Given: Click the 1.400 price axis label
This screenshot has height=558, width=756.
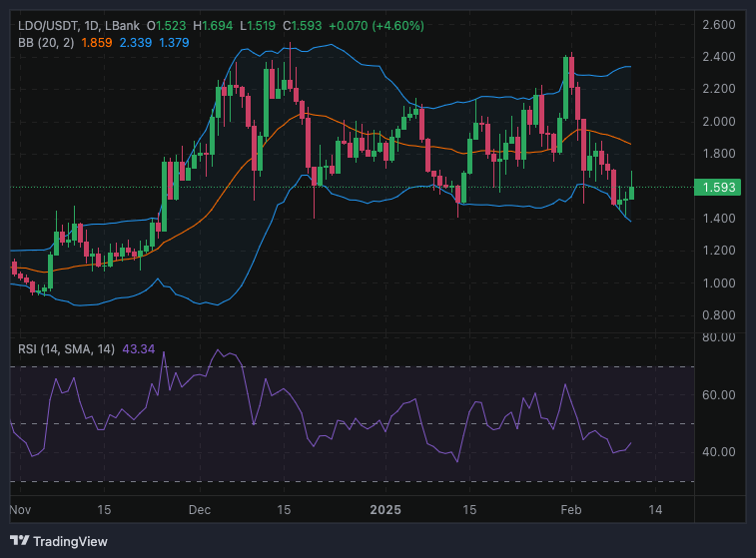Looking at the screenshot, I should [x=719, y=219].
